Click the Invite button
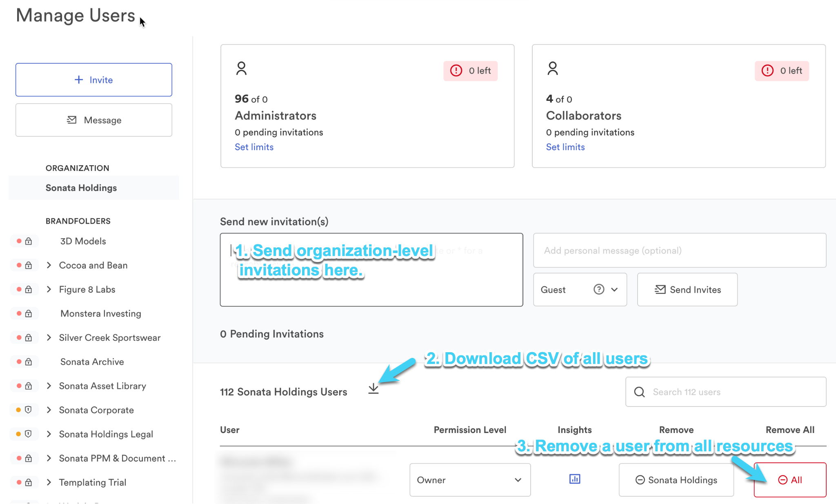836x504 pixels. 93,80
